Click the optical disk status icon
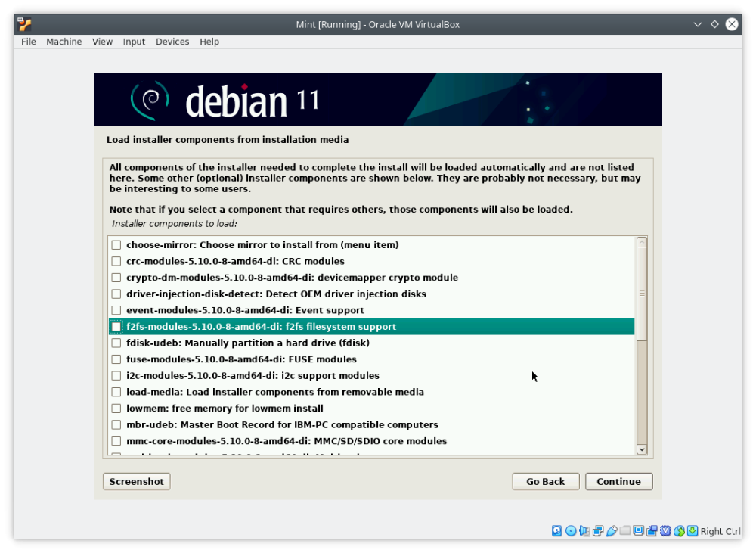The image size is (756, 553). pos(571,531)
